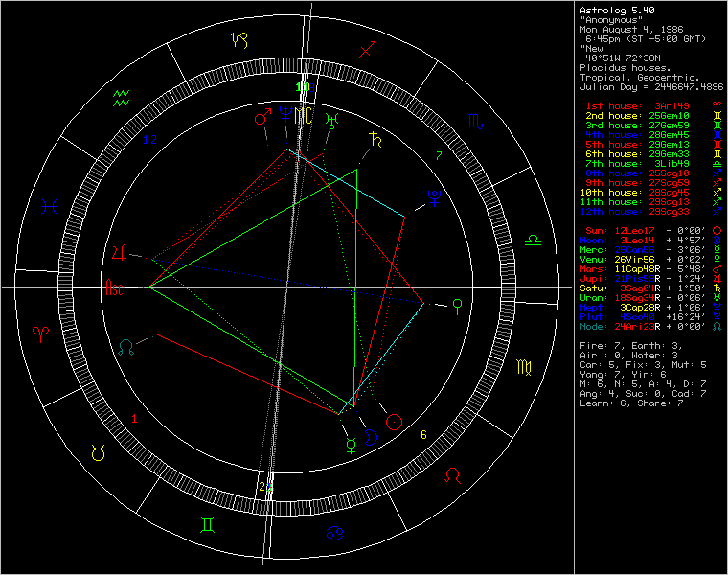Image resolution: width=728 pixels, height=575 pixels.
Task: Click the Cancer glyph on the zodiac ring
Action: point(335,533)
